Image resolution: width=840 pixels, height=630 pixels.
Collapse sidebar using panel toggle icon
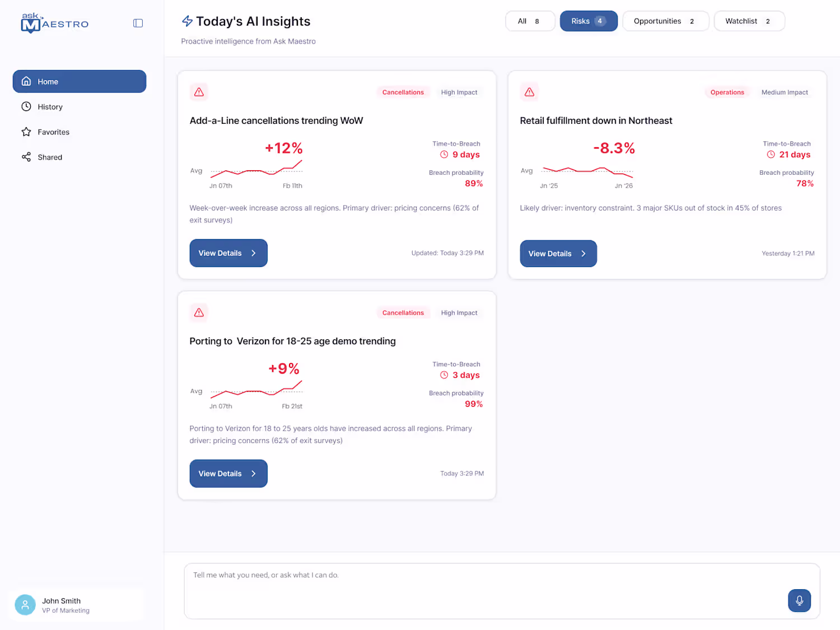138,23
